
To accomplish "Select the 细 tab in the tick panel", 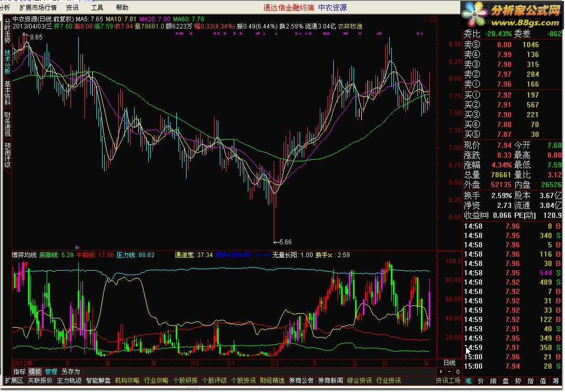I will point(493,381).
